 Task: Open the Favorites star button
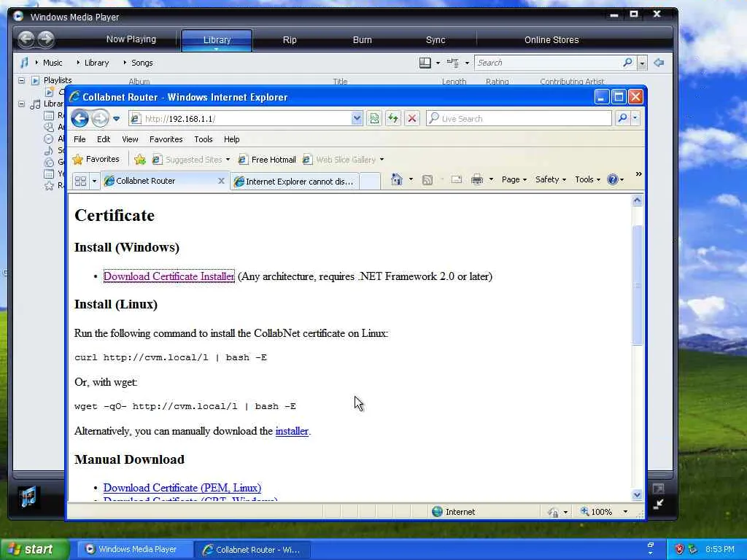coord(96,159)
